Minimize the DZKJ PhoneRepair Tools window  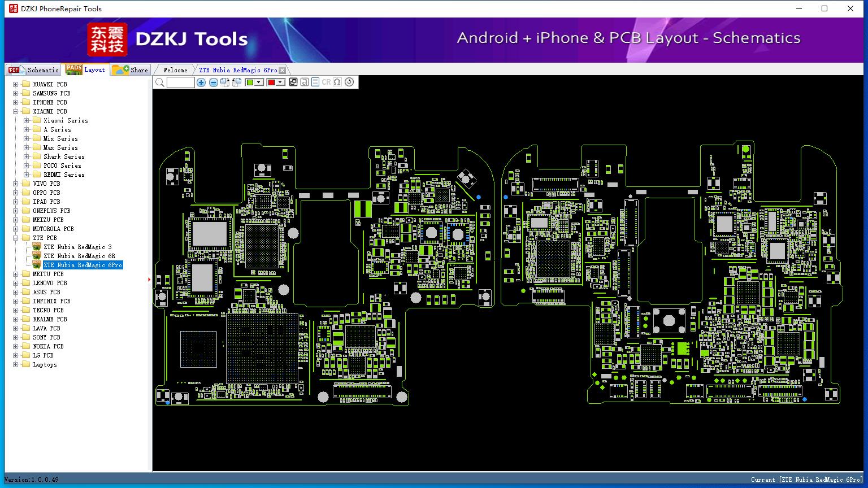[x=799, y=8]
